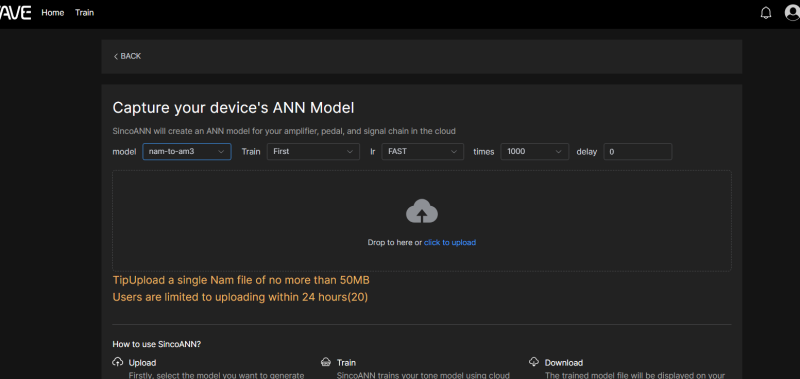The image size is (800, 379).
Task: Click the SincoANN cloud description sentence
Action: 284,131
